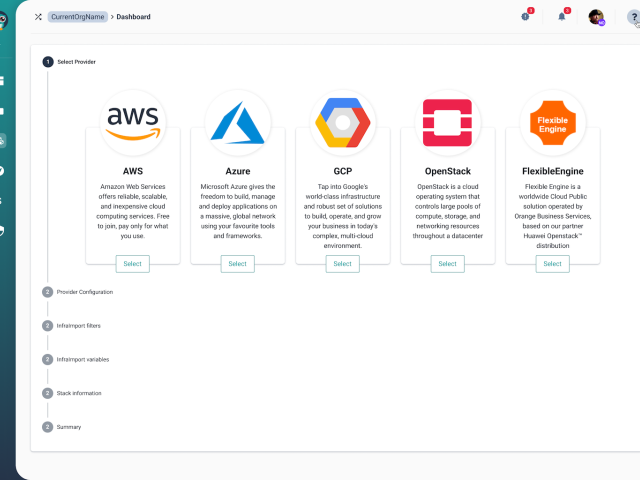
Task: Open the InfraImport variables step
Action: point(76,360)
